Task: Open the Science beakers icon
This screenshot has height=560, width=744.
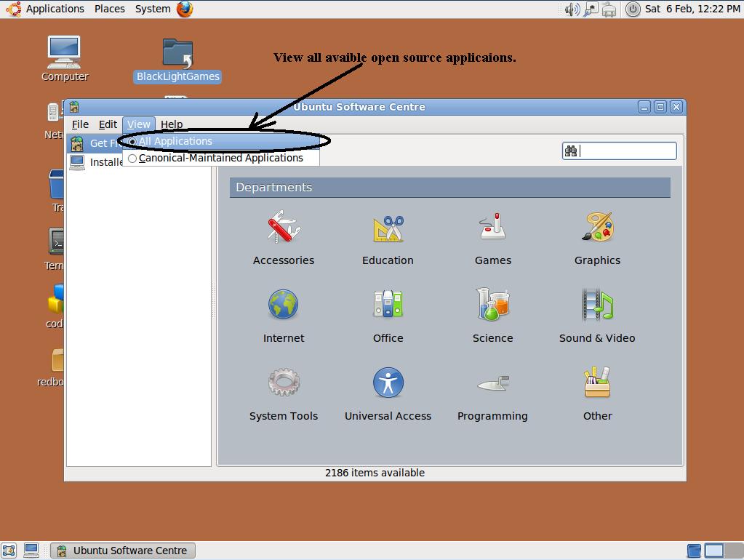Action: 492,304
